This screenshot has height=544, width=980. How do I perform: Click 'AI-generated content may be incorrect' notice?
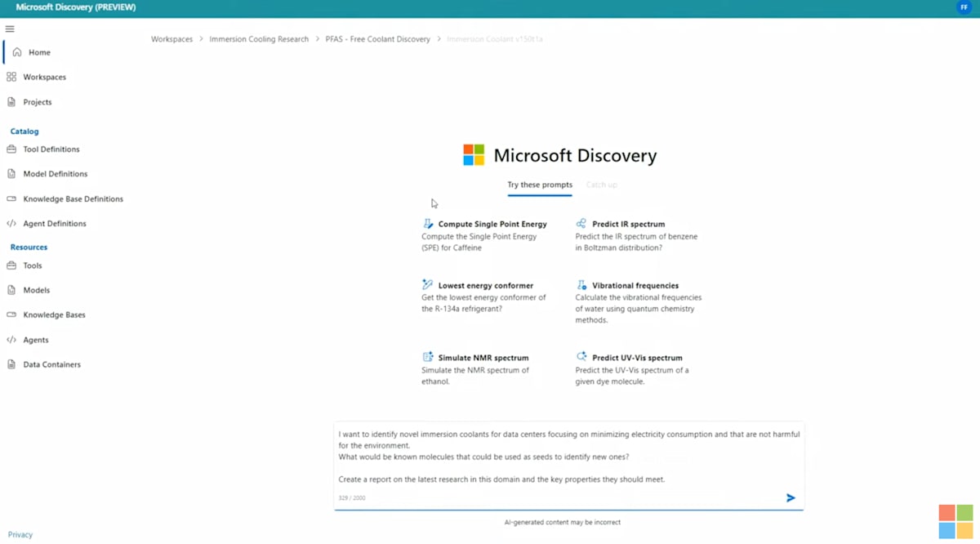(563, 522)
